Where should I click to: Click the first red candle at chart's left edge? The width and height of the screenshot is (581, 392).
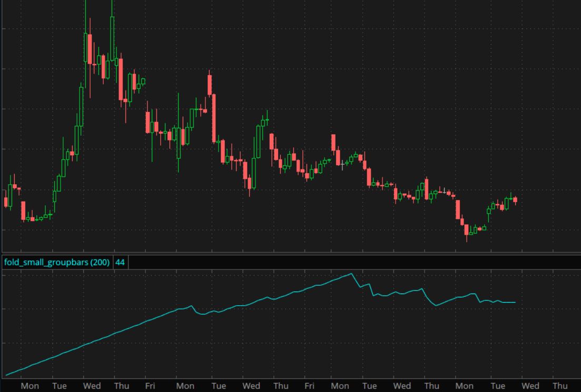[6, 202]
